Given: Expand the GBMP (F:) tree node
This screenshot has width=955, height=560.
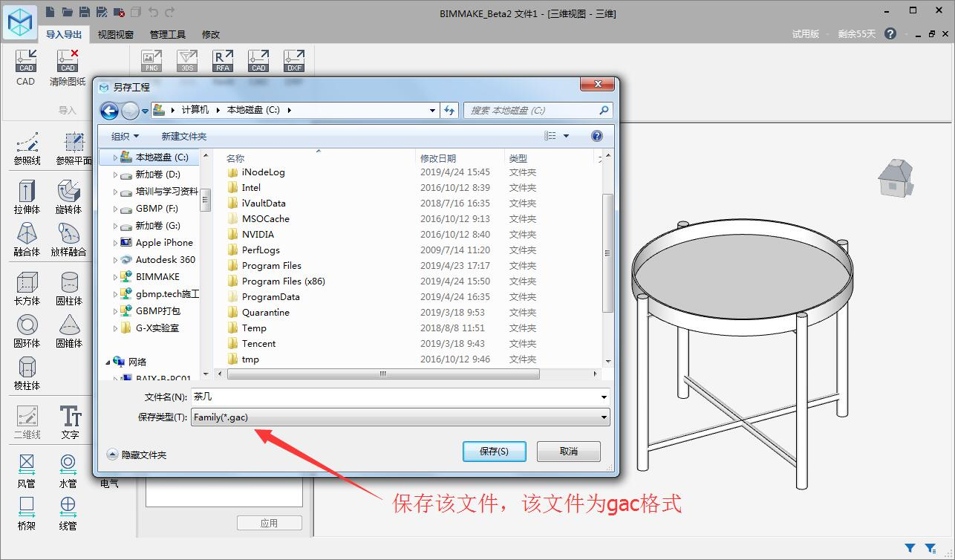Looking at the screenshot, I should click(x=115, y=209).
